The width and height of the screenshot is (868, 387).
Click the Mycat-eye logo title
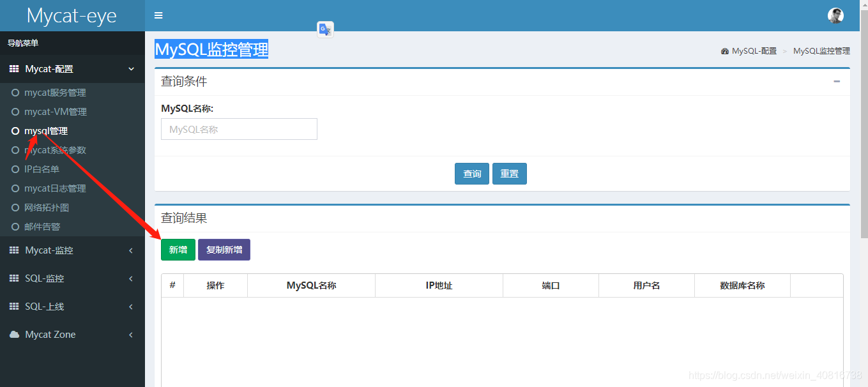[72, 15]
